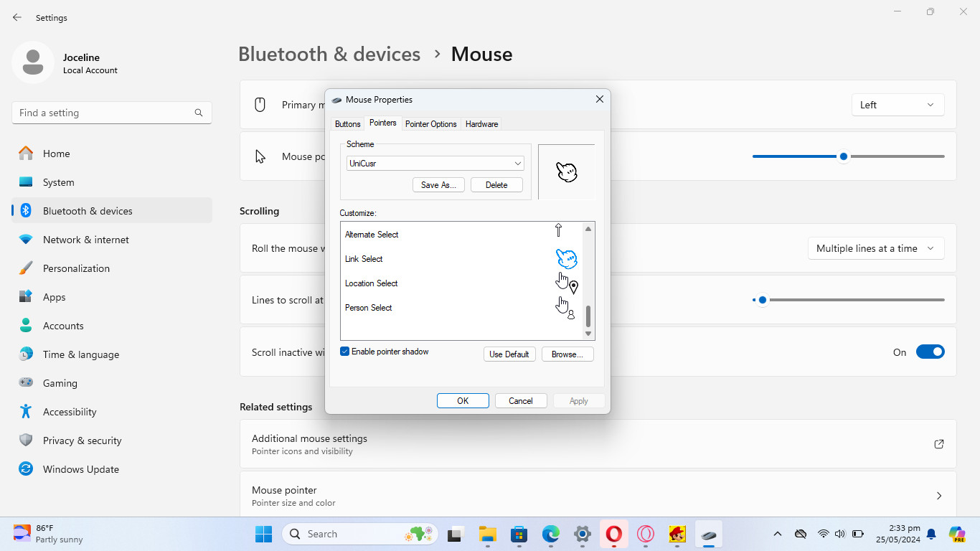
Task: Click the Browse... button
Action: pos(567,354)
